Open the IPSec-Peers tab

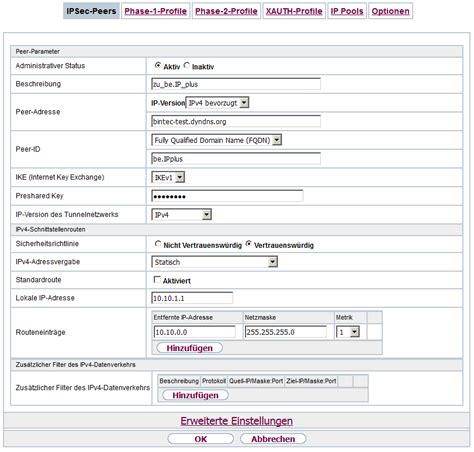[91, 11]
